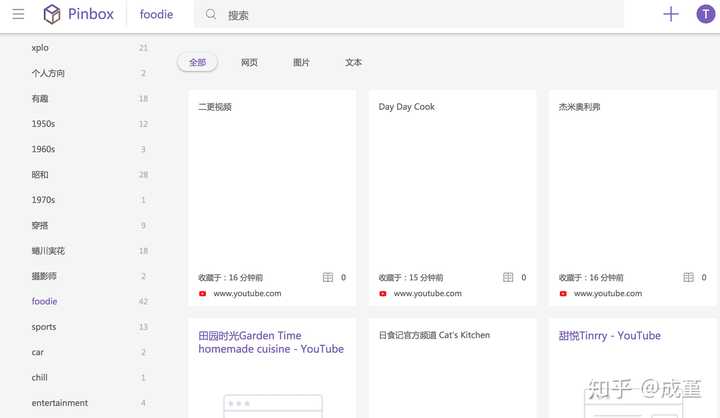Open 田园时光Garden Time homemade cuisine link
The width and height of the screenshot is (720, 418).
coord(271,342)
